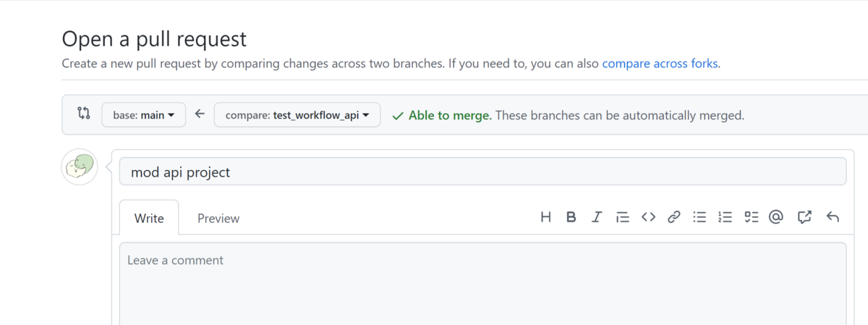The height and width of the screenshot is (325, 868).
Task: Apply bold formatting in the editor toolbar
Action: pos(571,216)
